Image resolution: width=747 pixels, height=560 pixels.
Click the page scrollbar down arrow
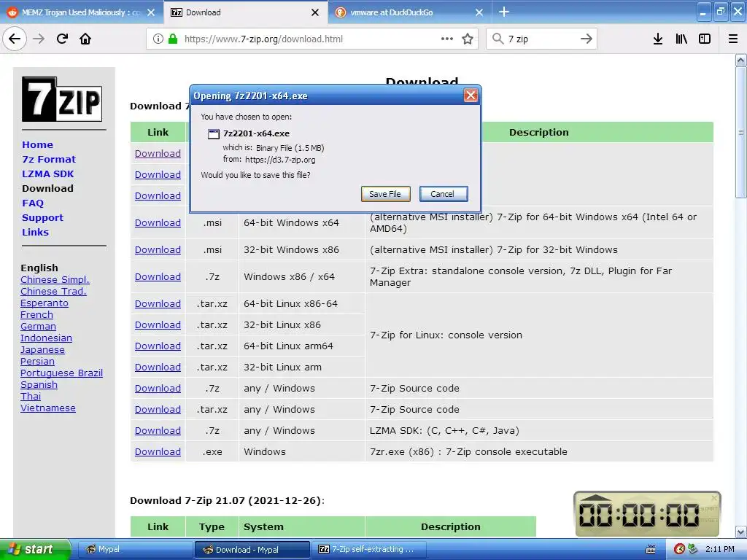(x=741, y=532)
